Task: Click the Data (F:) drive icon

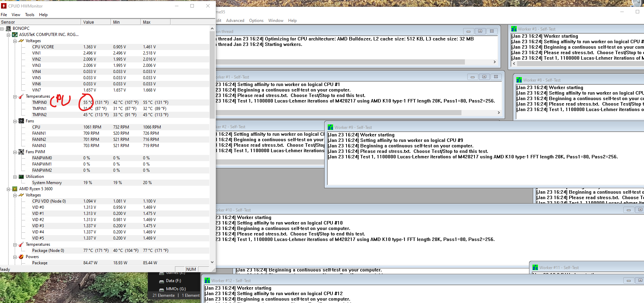Action: [x=162, y=281]
